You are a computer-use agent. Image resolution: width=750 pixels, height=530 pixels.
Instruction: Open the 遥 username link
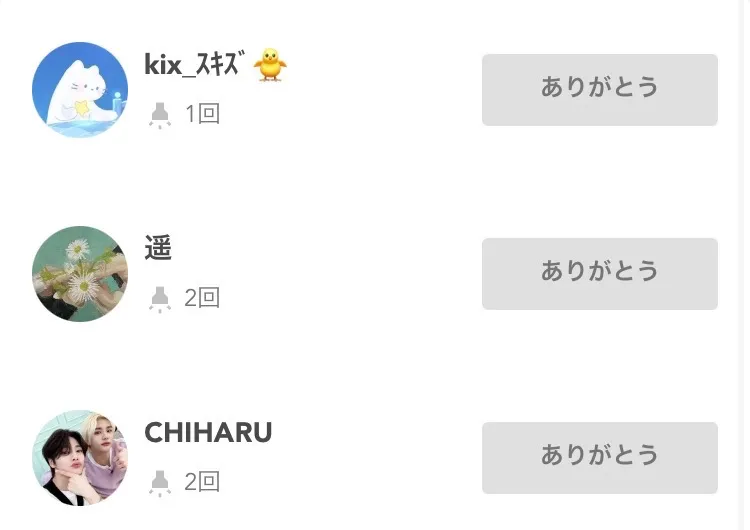158,249
